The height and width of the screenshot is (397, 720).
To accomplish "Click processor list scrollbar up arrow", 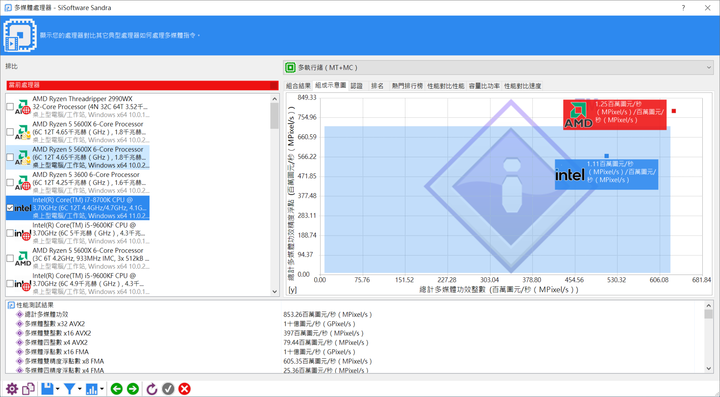I will (x=275, y=99).
